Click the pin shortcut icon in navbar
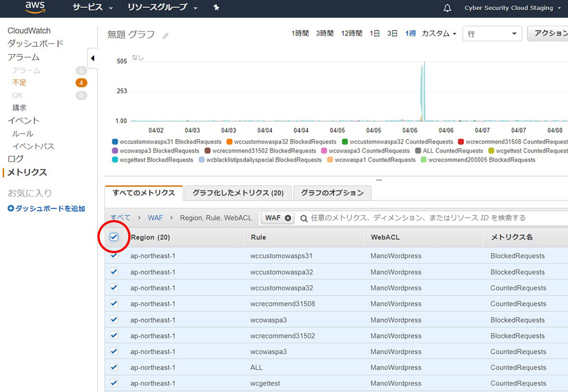The image size is (568, 392). (x=216, y=8)
